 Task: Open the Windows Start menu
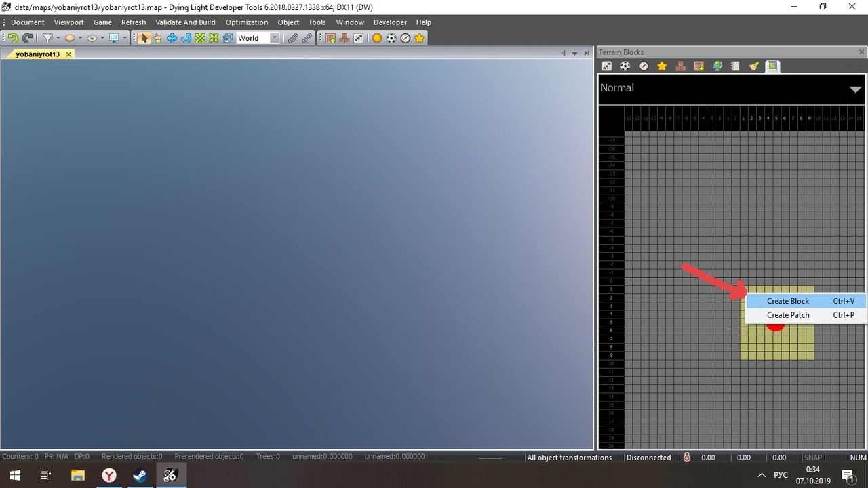pos(15,475)
